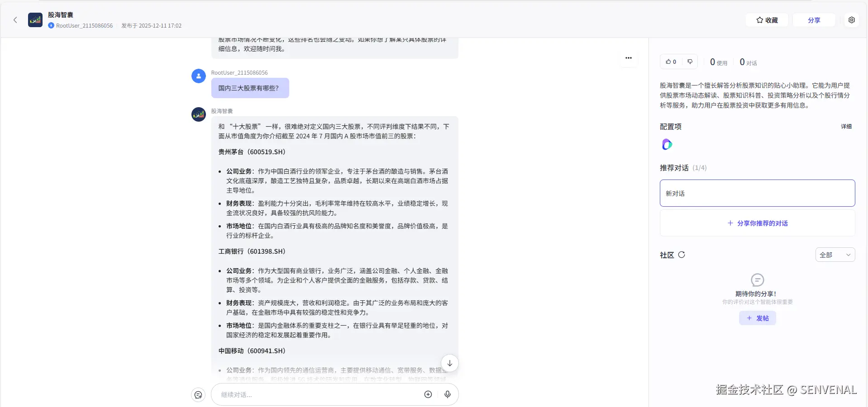Click the 推荐对话 (1/4) heading
The height and width of the screenshot is (407, 868).
[683, 168]
